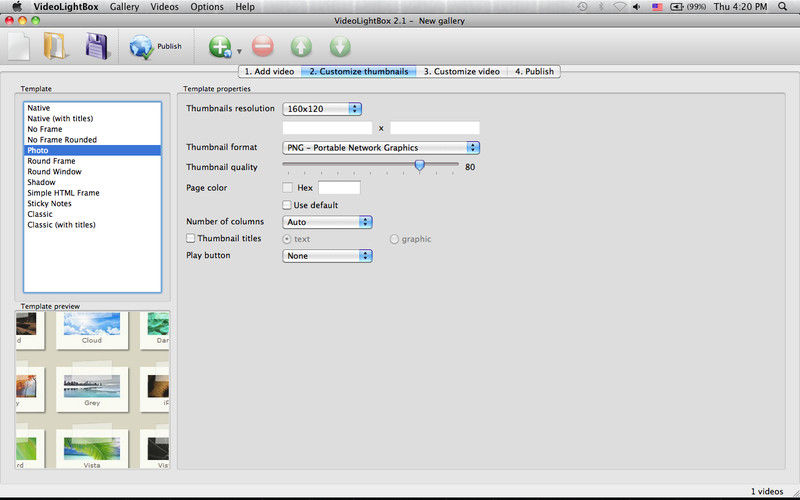
Task: Click the custom thumbnail height field
Action: (435, 128)
